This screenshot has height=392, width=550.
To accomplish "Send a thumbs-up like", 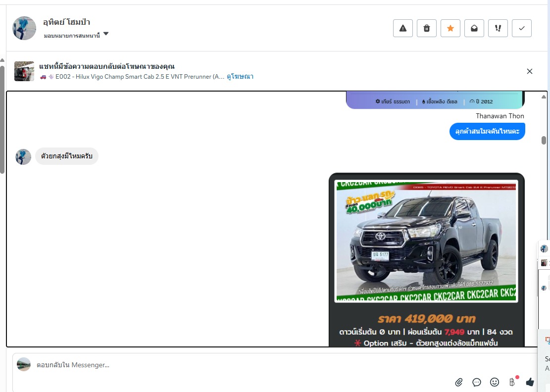I will (530, 382).
